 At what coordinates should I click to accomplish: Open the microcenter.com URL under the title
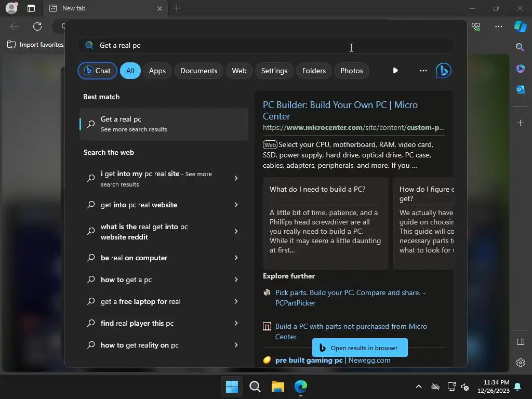point(353,128)
